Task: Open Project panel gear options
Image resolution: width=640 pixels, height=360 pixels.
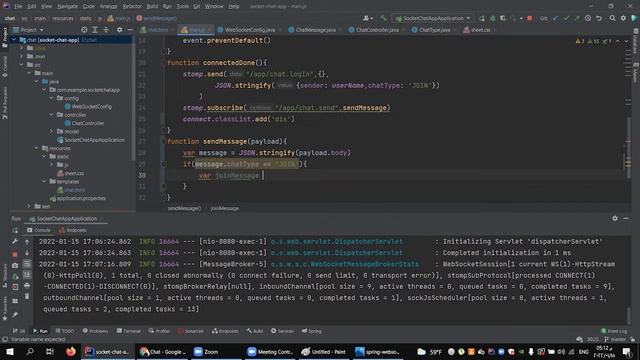Action: (x=119, y=30)
